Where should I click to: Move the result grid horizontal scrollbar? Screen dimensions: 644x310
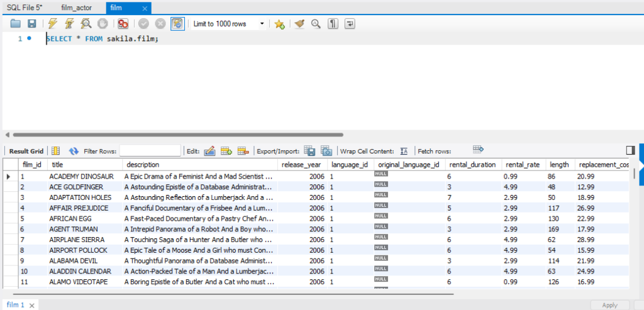point(233,294)
